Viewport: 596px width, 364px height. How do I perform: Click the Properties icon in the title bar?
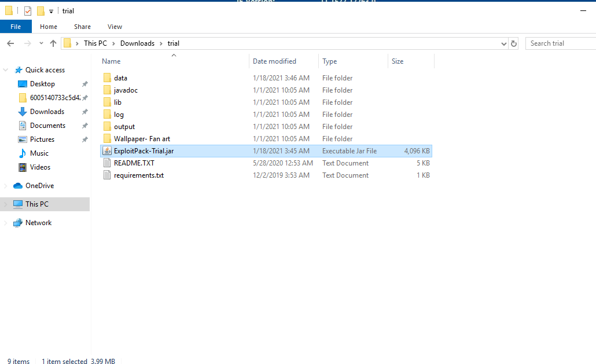(x=27, y=11)
